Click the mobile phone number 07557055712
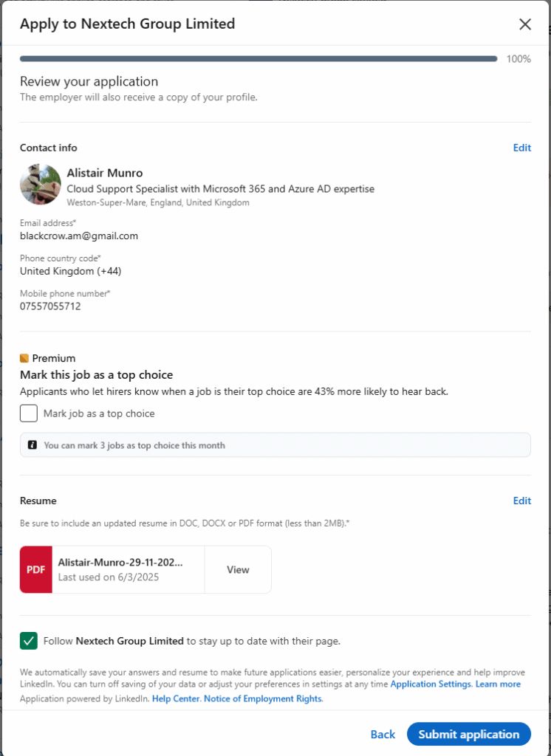Image resolution: width=551 pixels, height=756 pixels. [x=50, y=306]
